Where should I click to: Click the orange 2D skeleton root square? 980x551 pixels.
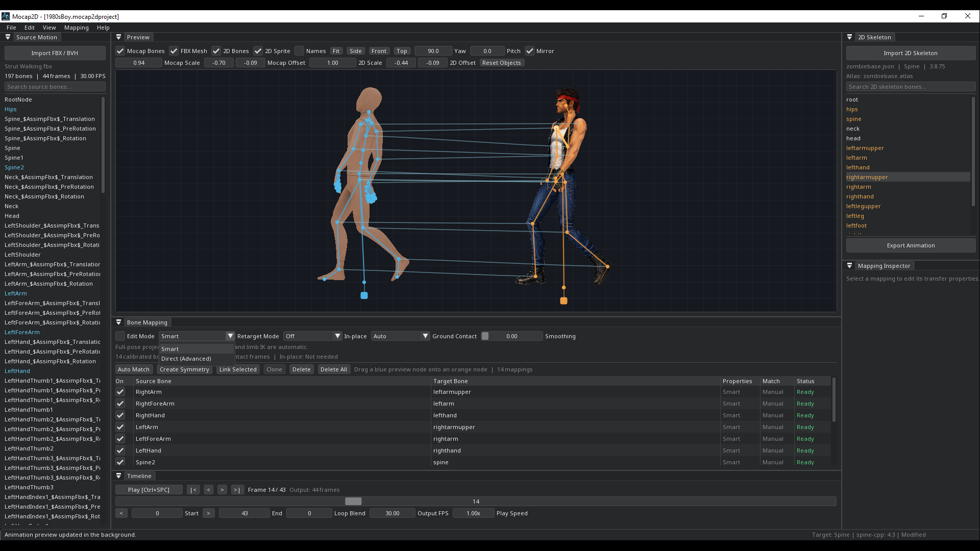pos(563,301)
